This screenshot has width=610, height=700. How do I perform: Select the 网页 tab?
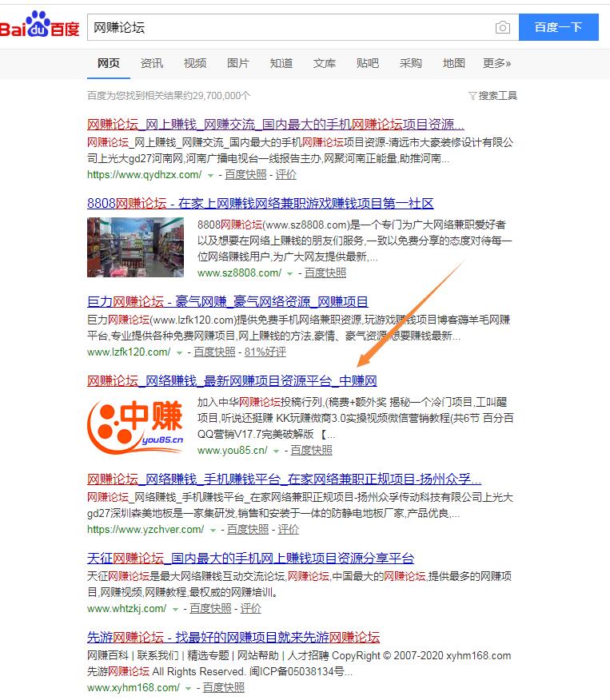[109, 63]
